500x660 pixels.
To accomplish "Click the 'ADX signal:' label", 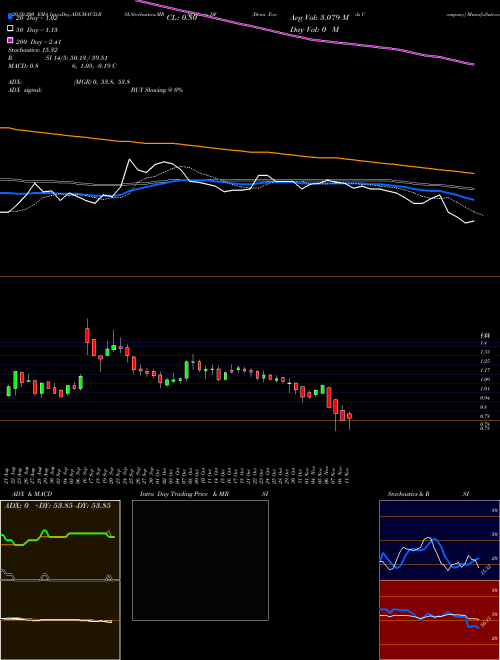I will (25, 90).
